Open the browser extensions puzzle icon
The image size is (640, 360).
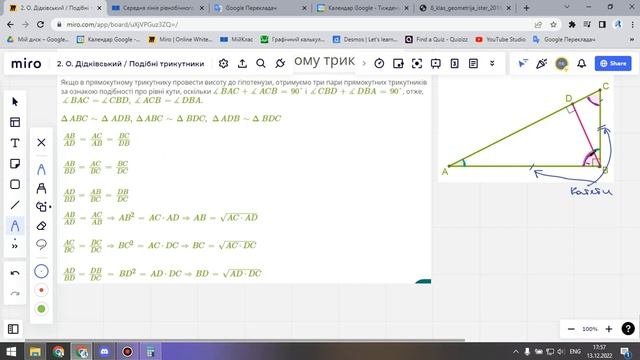(x=572, y=24)
